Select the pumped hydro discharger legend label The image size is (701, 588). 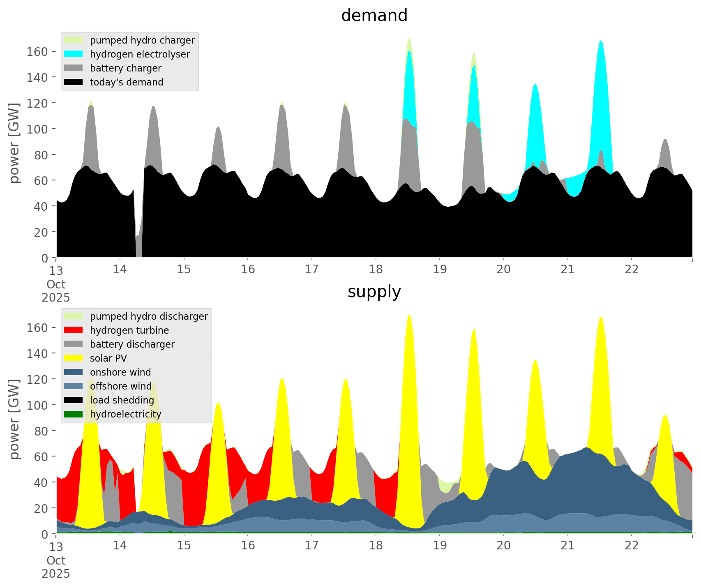click(149, 316)
